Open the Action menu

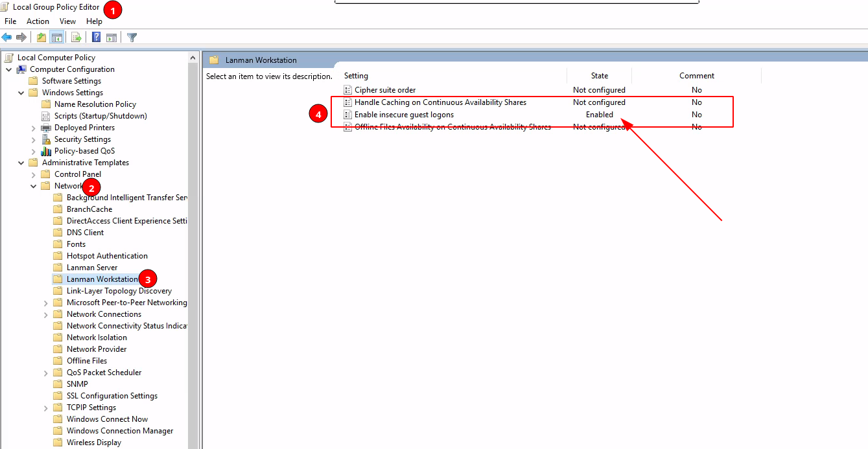tap(38, 21)
